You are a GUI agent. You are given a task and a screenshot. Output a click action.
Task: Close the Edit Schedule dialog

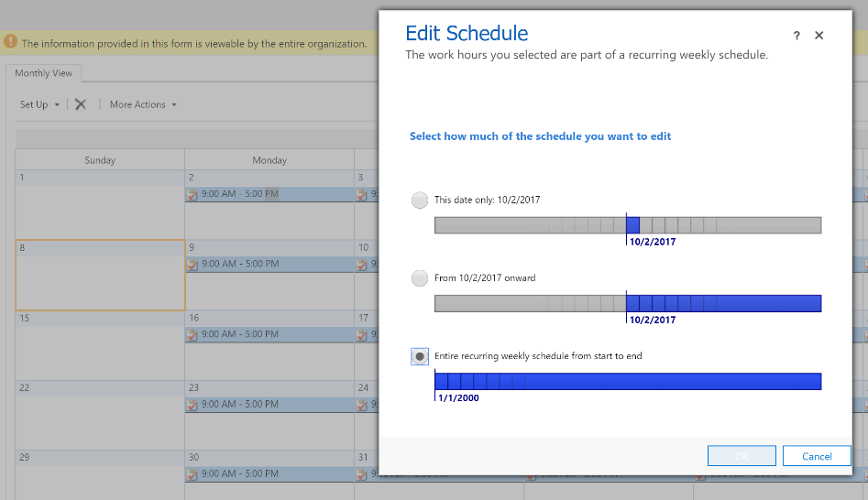click(819, 36)
